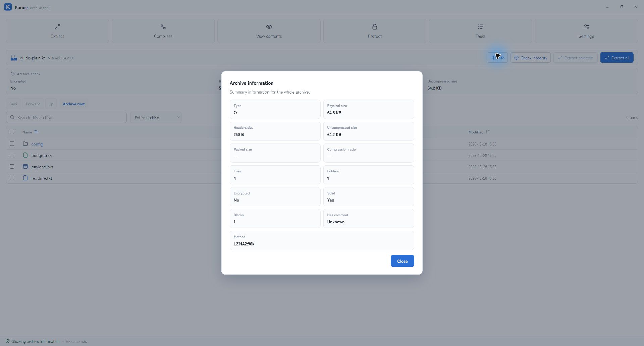Focus the Search this archive field

pyautogui.click(x=66, y=117)
